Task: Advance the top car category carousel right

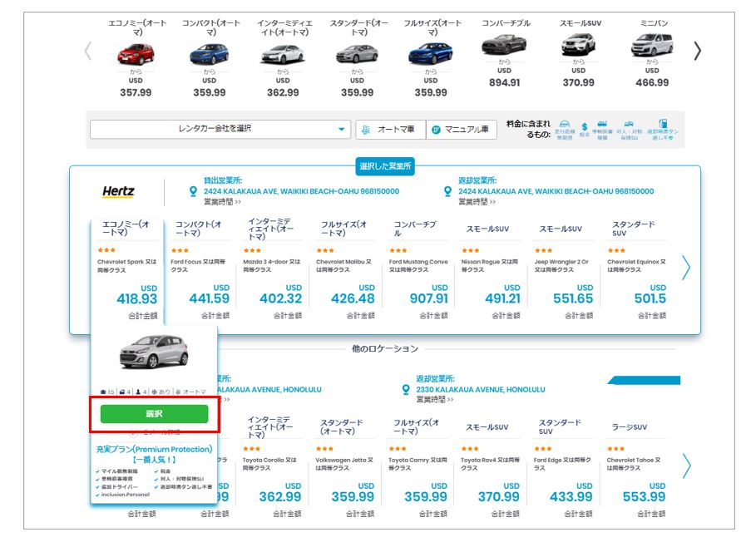Action: click(697, 51)
